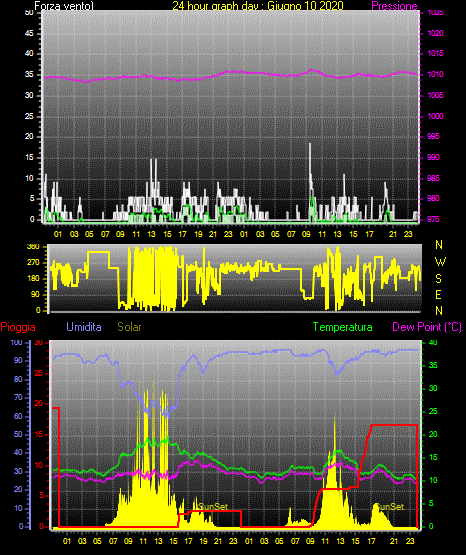466x555 pixels.
Task: Select the blue 'Umidita' legend label
Action: [x=84, y=327]
